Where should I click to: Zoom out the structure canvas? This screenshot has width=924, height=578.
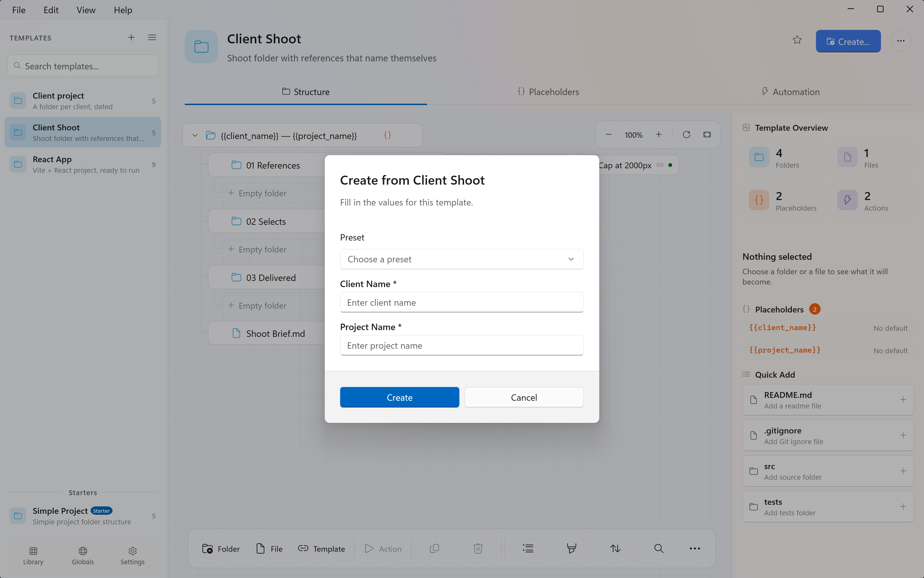609,135
